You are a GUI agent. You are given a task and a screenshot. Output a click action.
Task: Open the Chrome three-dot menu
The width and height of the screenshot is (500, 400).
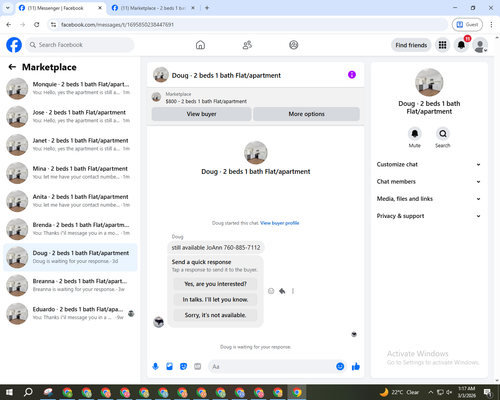(491, 25)
